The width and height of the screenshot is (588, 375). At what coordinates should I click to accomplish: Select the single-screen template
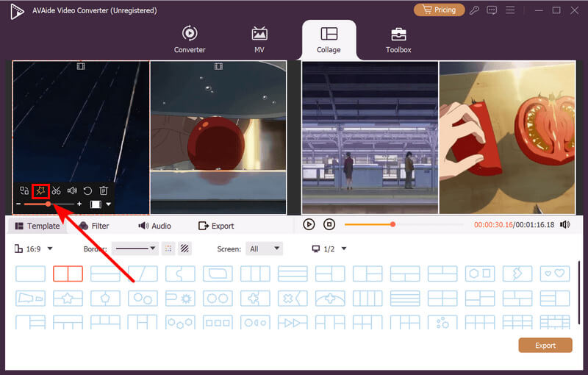30,274
